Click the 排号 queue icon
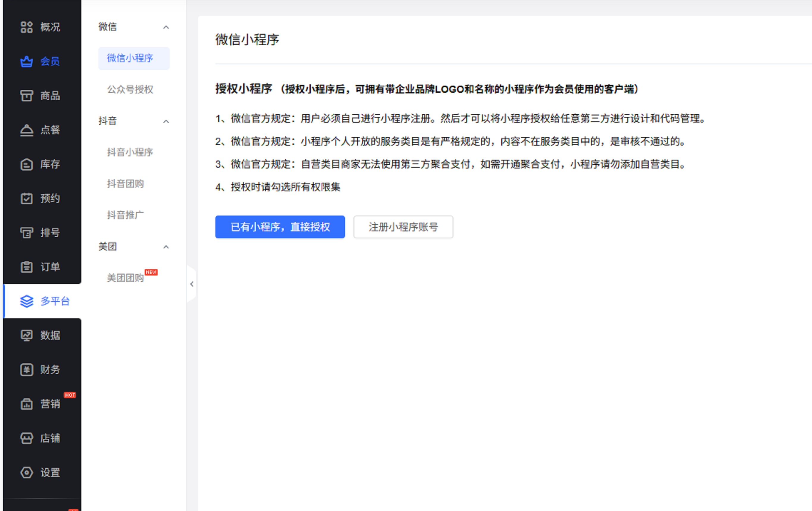The width and height of the screenshot is (812, 511). [27, 233]
